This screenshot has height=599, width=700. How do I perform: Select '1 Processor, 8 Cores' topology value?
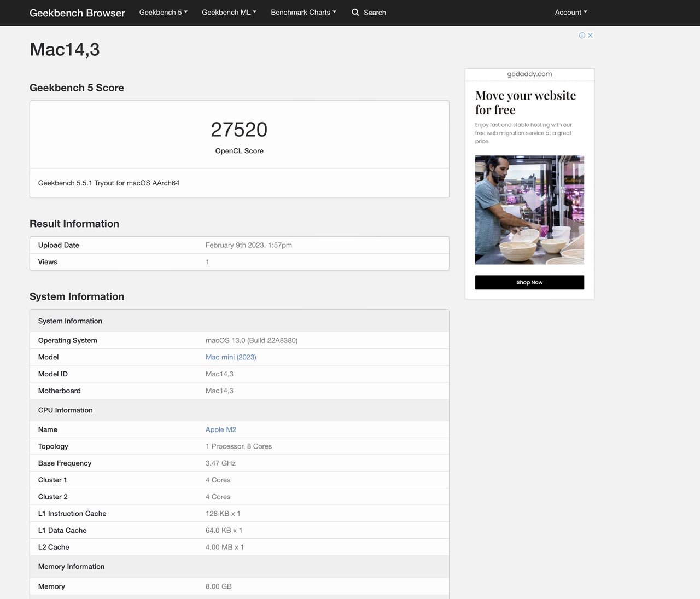pyautogui.click(x=238, y=446)
